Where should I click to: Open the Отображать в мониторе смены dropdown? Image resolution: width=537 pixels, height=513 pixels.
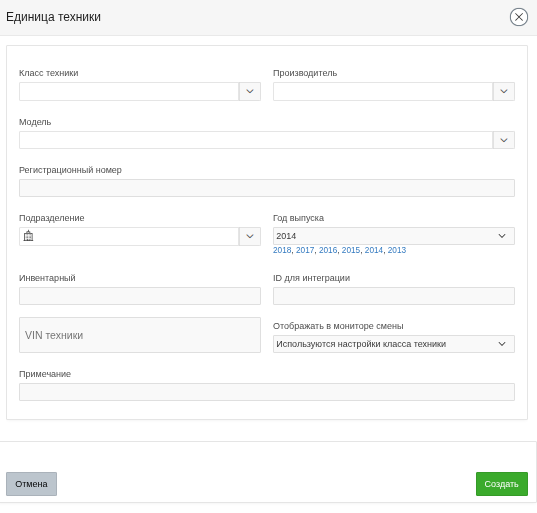[x=394, y=344]
